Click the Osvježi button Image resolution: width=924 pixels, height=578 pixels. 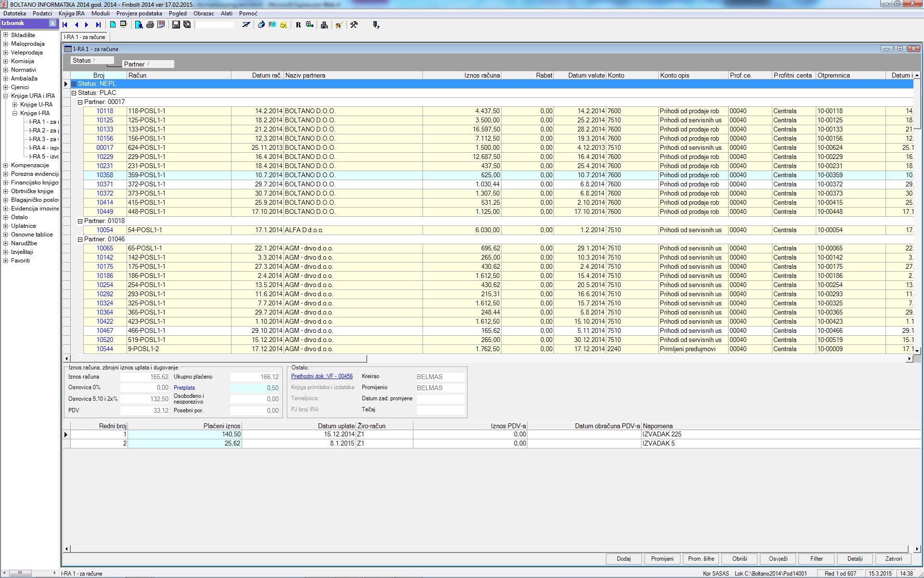pyautogui.click(x=778, y=559)
